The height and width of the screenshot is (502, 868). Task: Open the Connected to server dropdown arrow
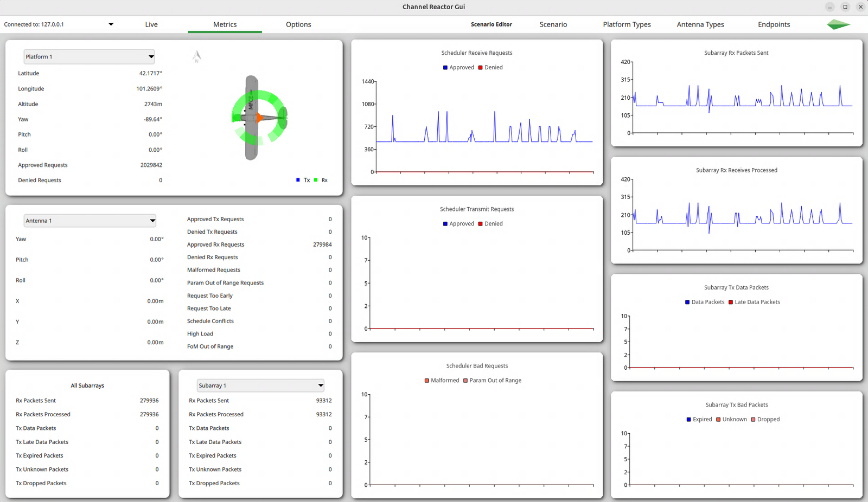[x=111, y=24]
